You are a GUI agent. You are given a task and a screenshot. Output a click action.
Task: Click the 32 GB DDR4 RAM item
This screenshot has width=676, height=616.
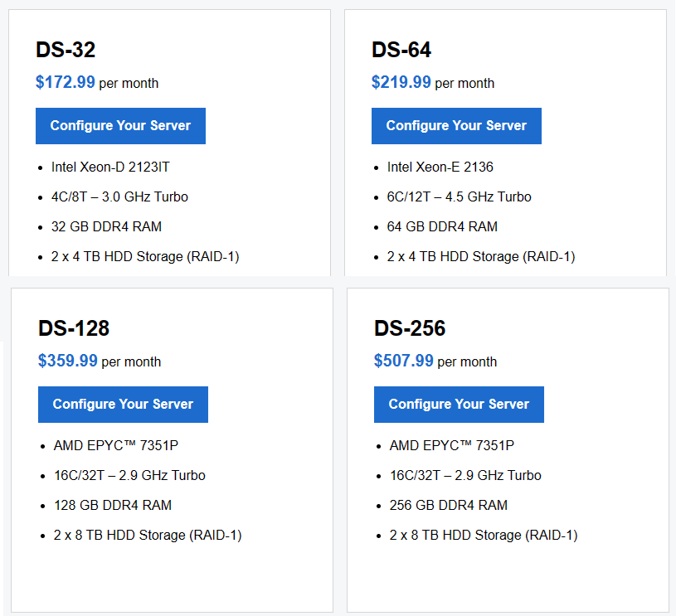tap(106, 226)
